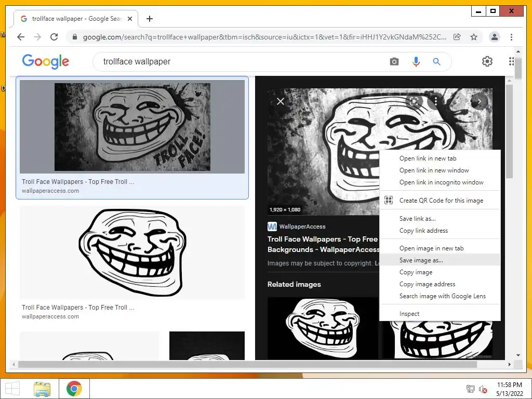Viewport: 532px width, 399px height.
Task: Open the Google apps grid
Action: [x=511, y=61]
